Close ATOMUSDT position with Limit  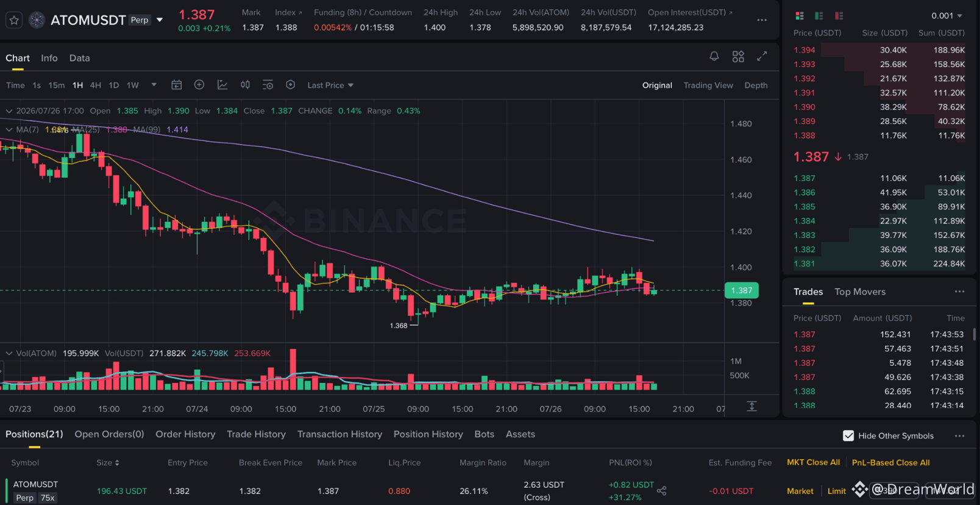836,491
